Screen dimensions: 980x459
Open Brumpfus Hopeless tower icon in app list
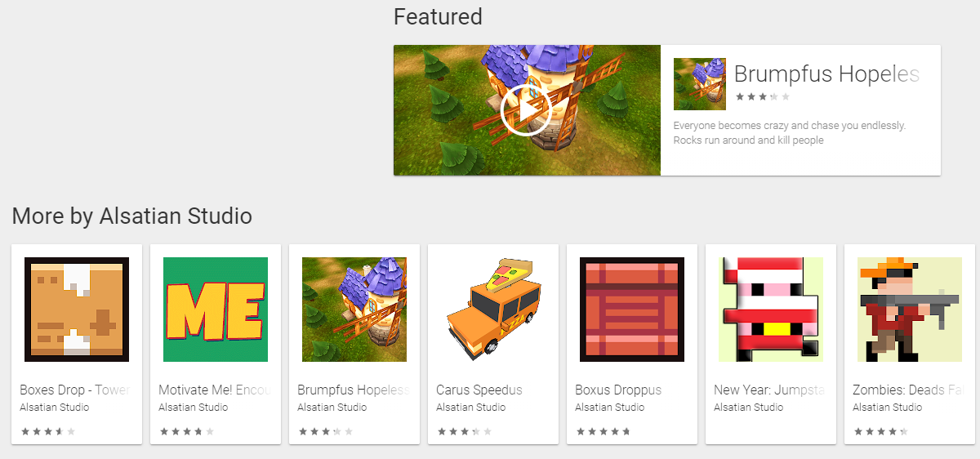pos(354,310)
